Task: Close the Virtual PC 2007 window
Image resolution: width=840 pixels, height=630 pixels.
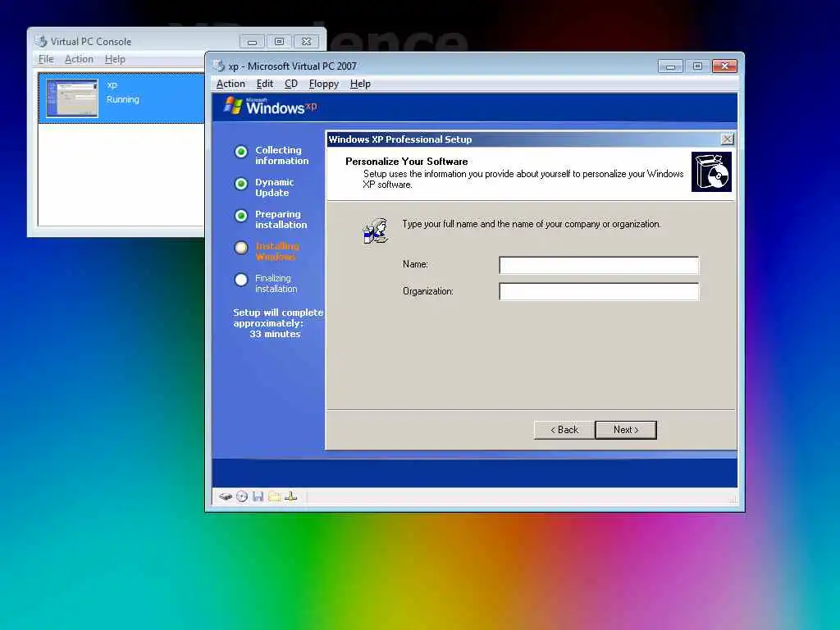Action: tap(725, 66)
